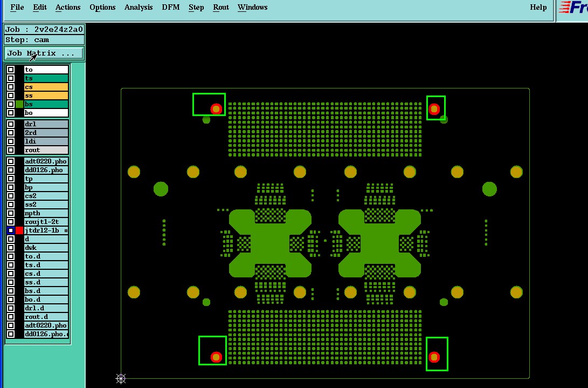Select the drl layer name
The image size is (588, 388).
pos(46,124)
